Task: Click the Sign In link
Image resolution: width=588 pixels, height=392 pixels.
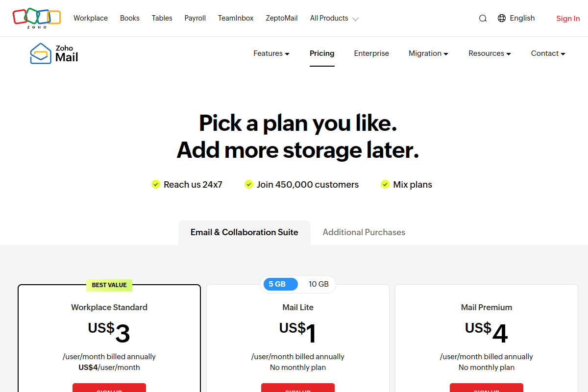Action: pos(568,18)
